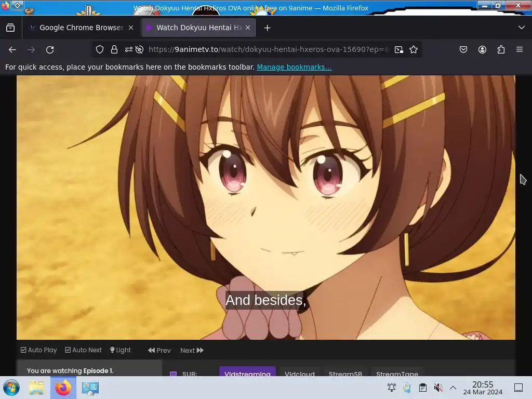Open the Firefox hamburger menu

[520, 49]
